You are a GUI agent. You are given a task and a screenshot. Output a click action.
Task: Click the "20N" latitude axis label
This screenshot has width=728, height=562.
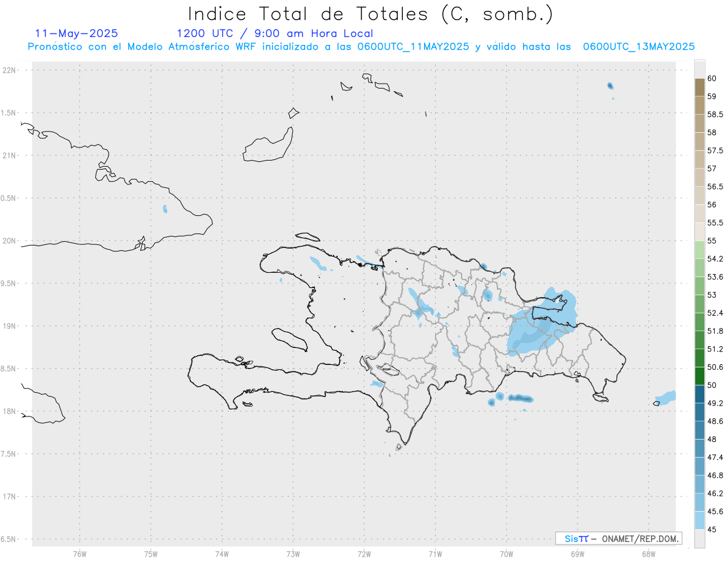point(10,241)
